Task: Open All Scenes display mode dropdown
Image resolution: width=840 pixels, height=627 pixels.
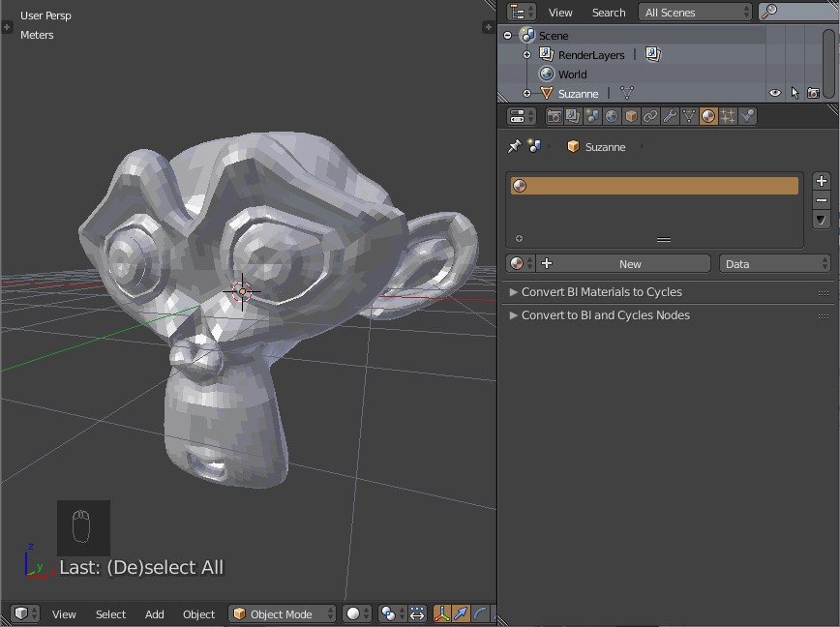Action: click(695, 12)
